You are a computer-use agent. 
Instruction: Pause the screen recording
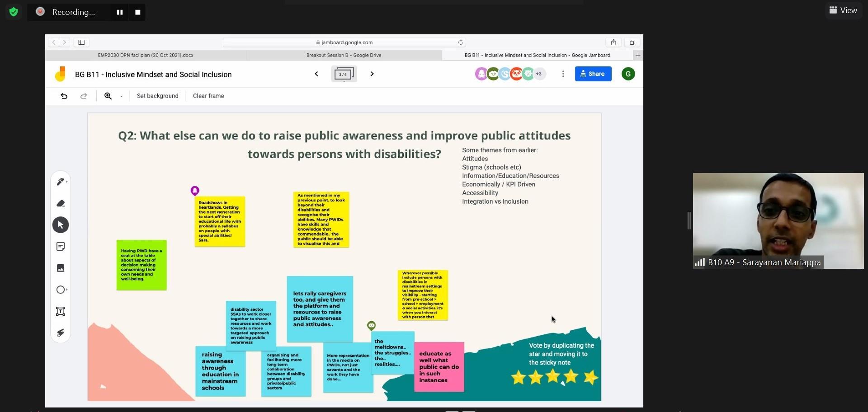coord(120,12)
